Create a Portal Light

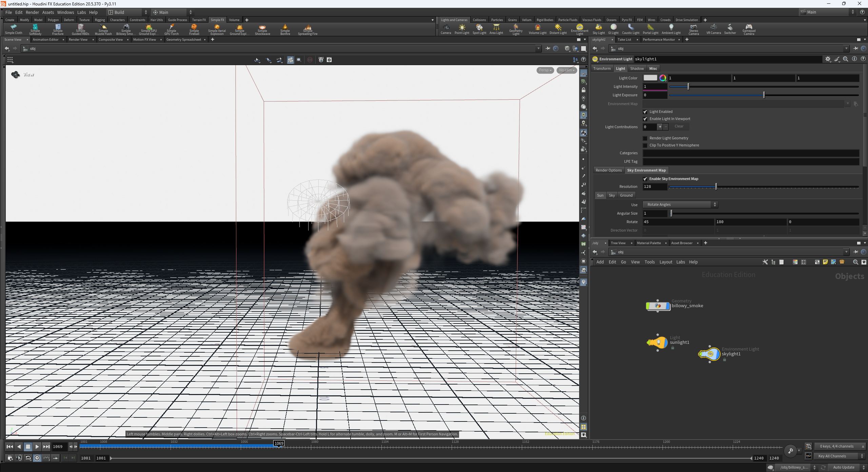650,29
